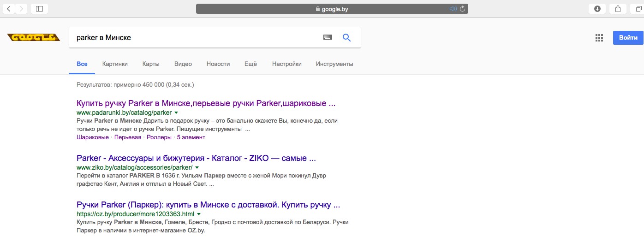Expand the oz.by result options arrow
This screenshot has height=243, width=644.
199,214
